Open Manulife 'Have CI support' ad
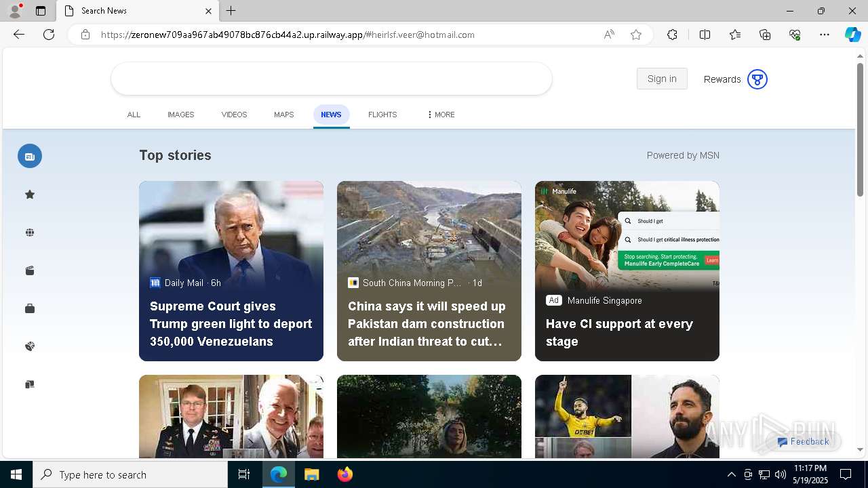Screen dimensions: 868x488 click(x=627, y=271)
